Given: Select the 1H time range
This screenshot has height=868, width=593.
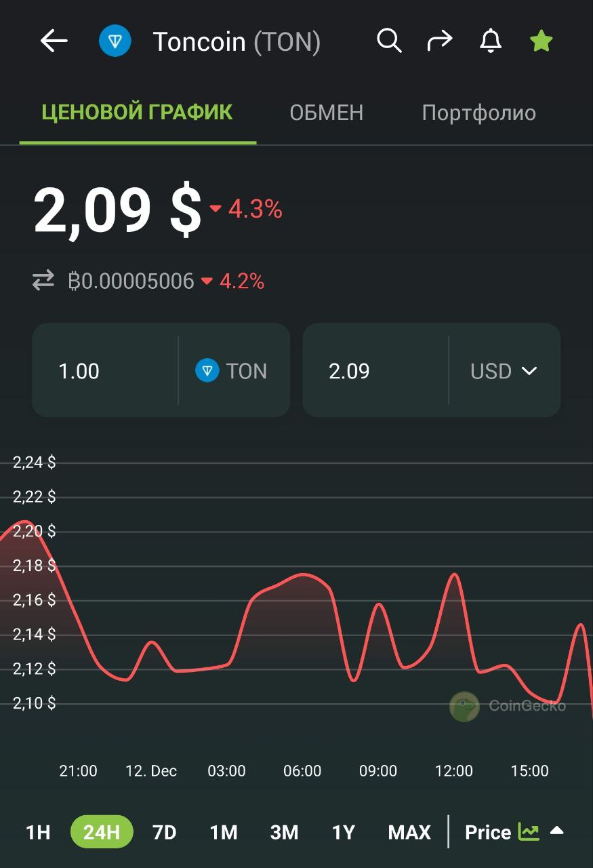Looking at the screenshot, I should coord(38,832).
